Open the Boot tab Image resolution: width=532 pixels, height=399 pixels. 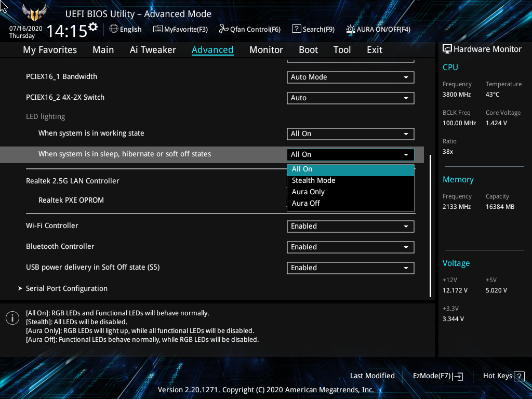(308, 50)
